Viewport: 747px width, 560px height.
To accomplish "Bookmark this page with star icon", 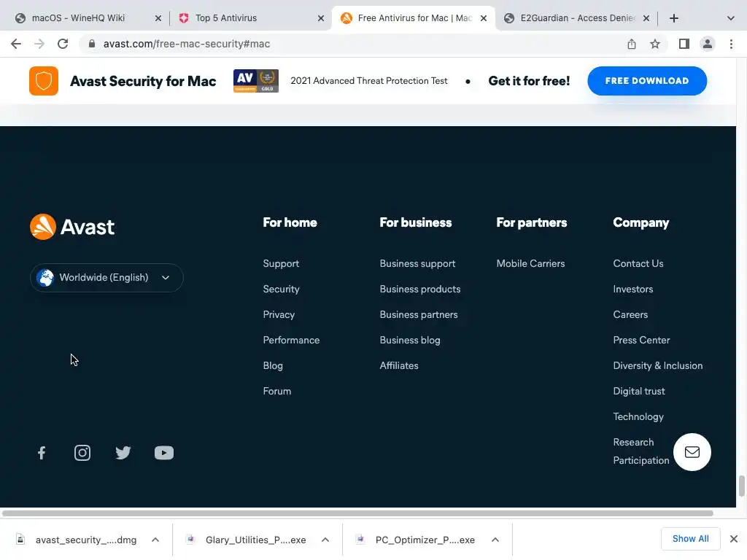I will [x=655, y=44].
